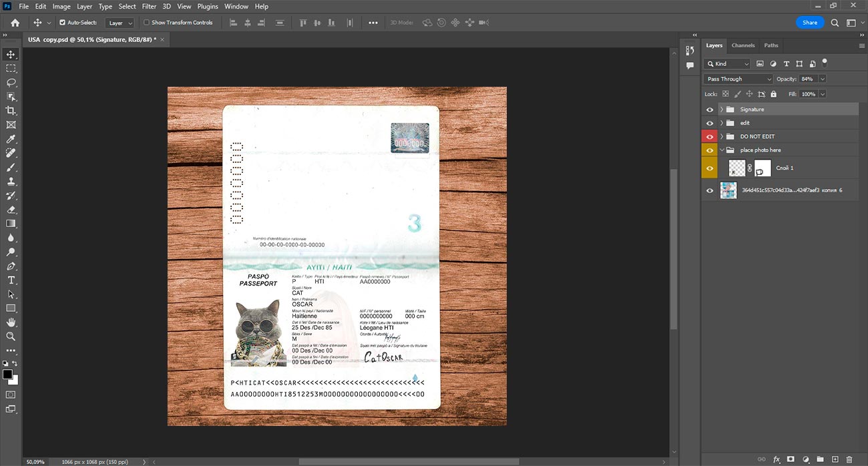
Task: Select the Brush tool
Action: (x=11, y=167)
